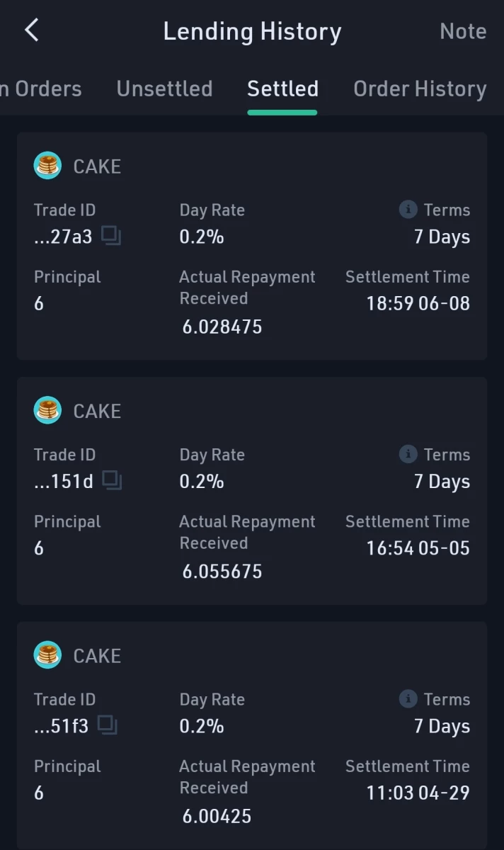
Task: Tap the Lending History title
Action: [252, 32]
